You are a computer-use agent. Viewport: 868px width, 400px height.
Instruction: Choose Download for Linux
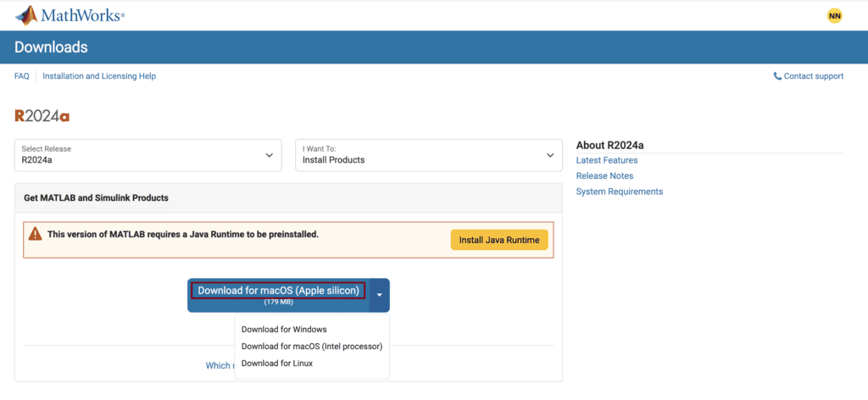pos(277,364)
